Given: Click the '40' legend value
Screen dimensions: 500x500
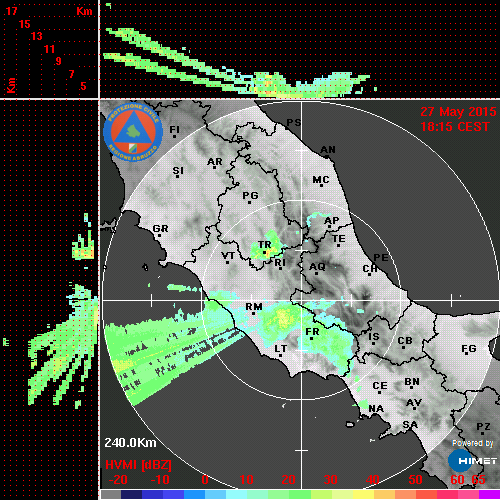Looking at the screenshot, I should (x=373, y=480).
